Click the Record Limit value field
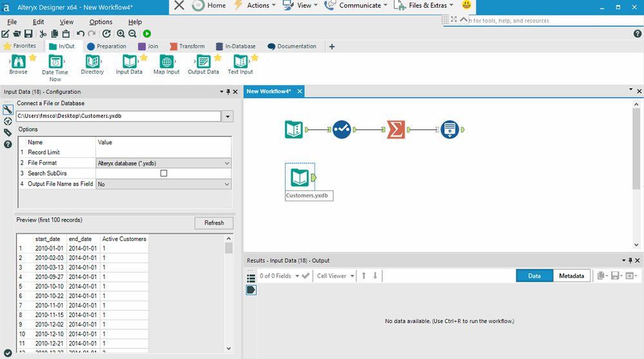The width and height of the screenshot is (644, 359). pyautogui.click(x=164, y=152)
